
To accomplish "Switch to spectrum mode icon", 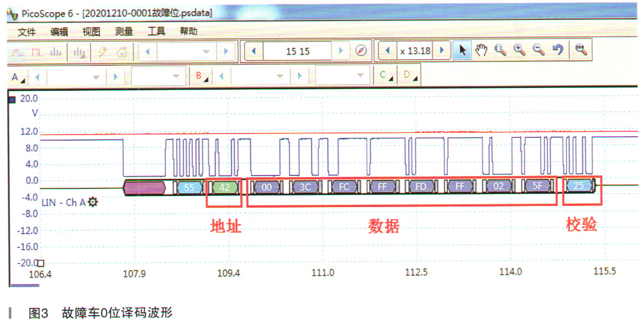I will [x=55, y=52].
